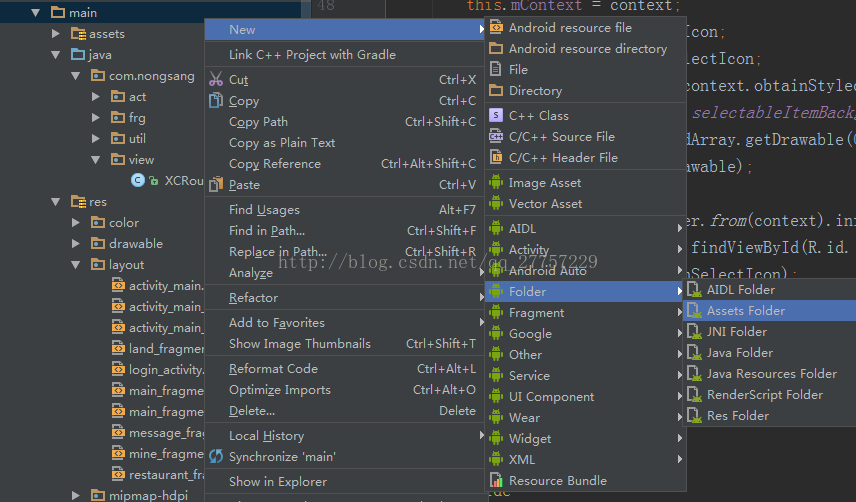
Task: Click the Widget android icon
Action: tap(496, 438)
